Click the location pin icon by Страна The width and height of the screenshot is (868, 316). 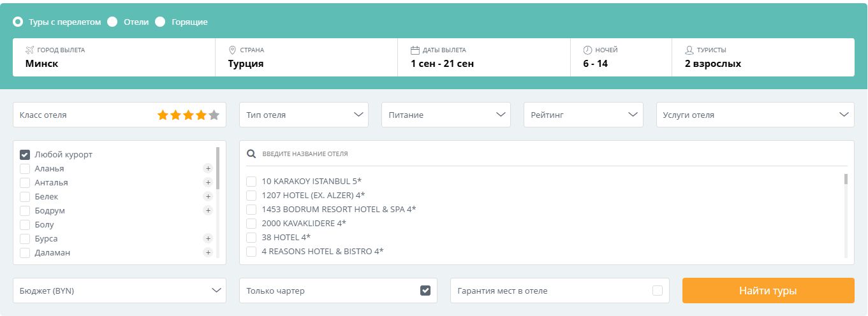pos(233,50)
